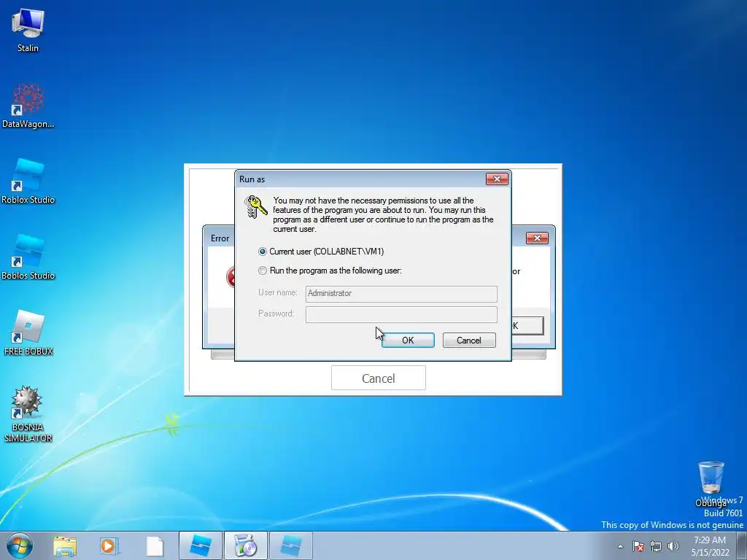Click the Password field
The height and width of the screenshot is (560, 747).
tap(401, 314)
